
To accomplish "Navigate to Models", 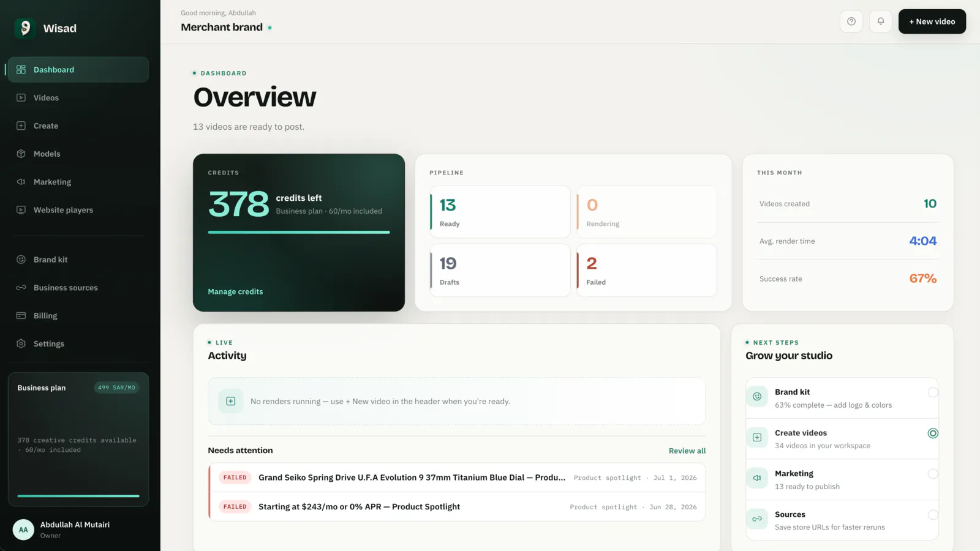I will 78,154.
